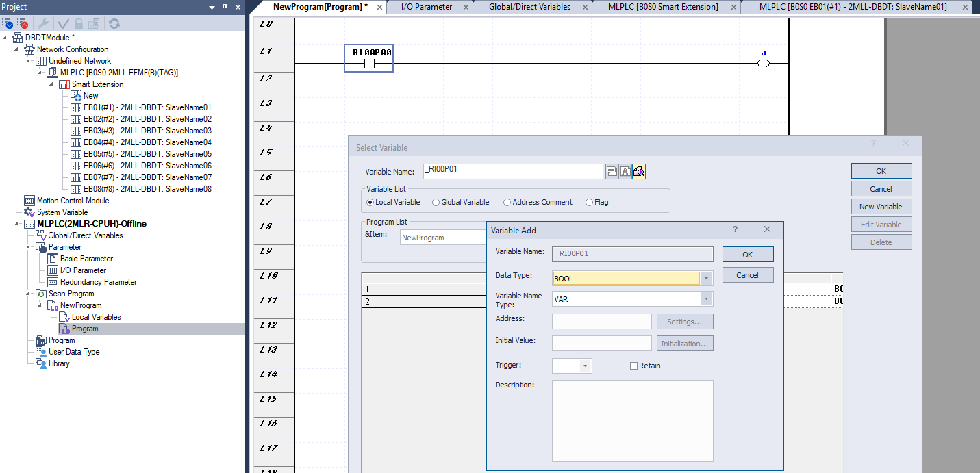Select the Global Variable radio button

point(436,202)
